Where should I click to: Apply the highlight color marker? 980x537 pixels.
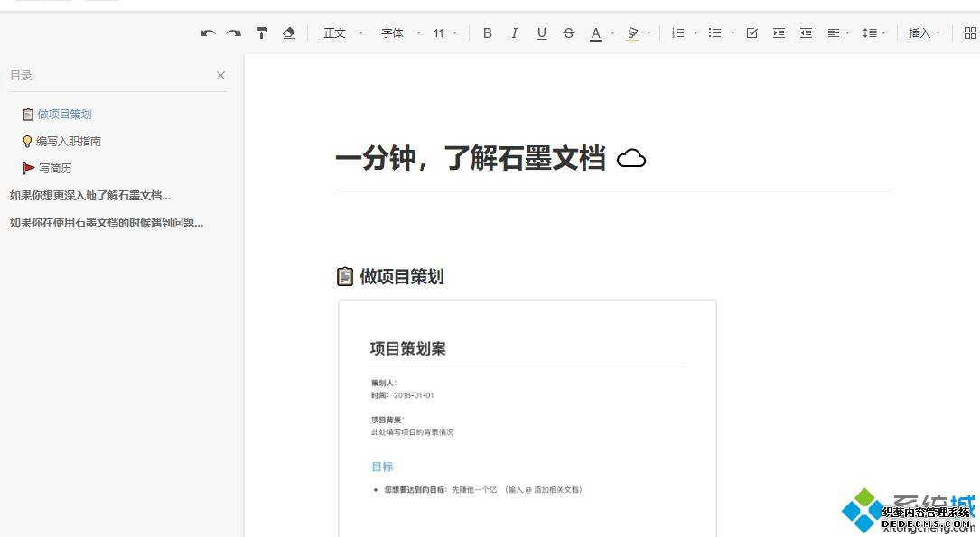click(x=632, y=33)
